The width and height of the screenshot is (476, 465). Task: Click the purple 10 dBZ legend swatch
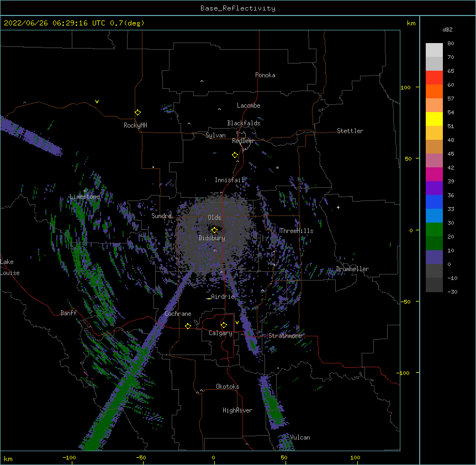[x=434, y=257]
